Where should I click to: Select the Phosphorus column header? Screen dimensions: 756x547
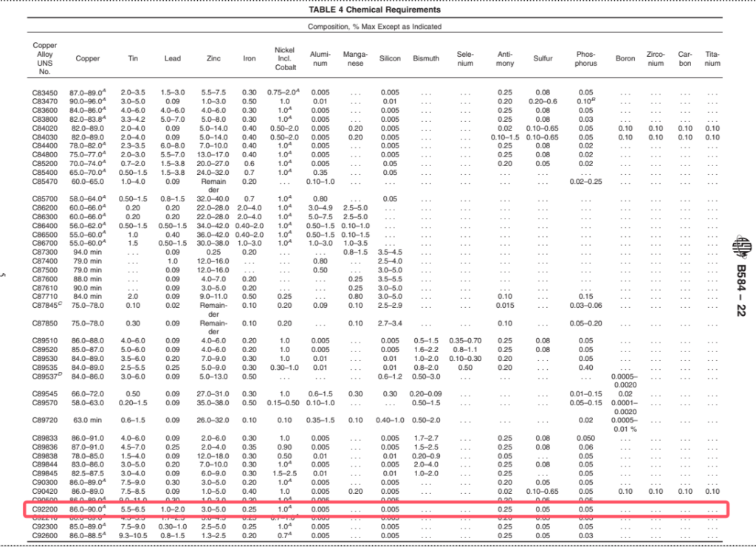click(x=585, y=59)
